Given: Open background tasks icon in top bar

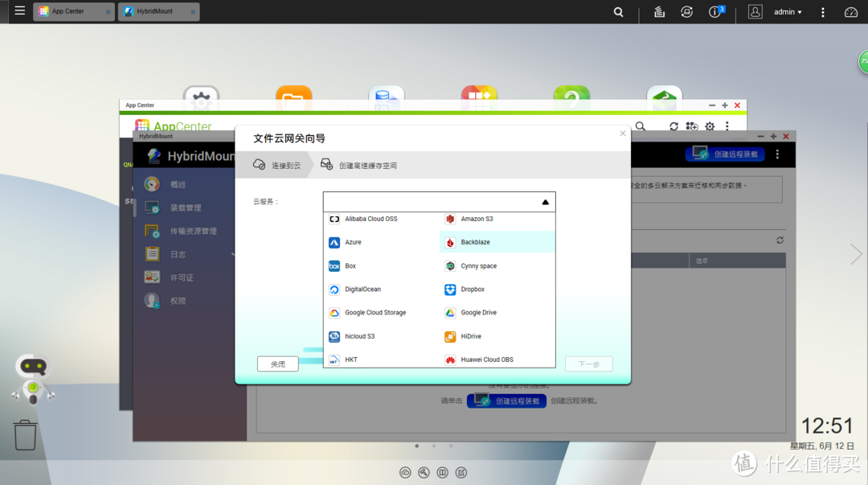Looking at the screenshot, I should point(659,11).
